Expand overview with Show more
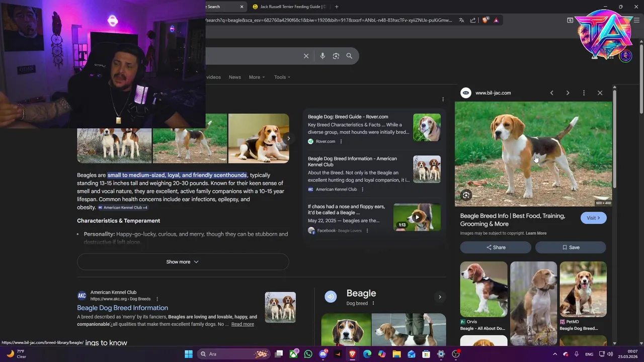Viewport: 644px width, 362px height. click(183, 262)
